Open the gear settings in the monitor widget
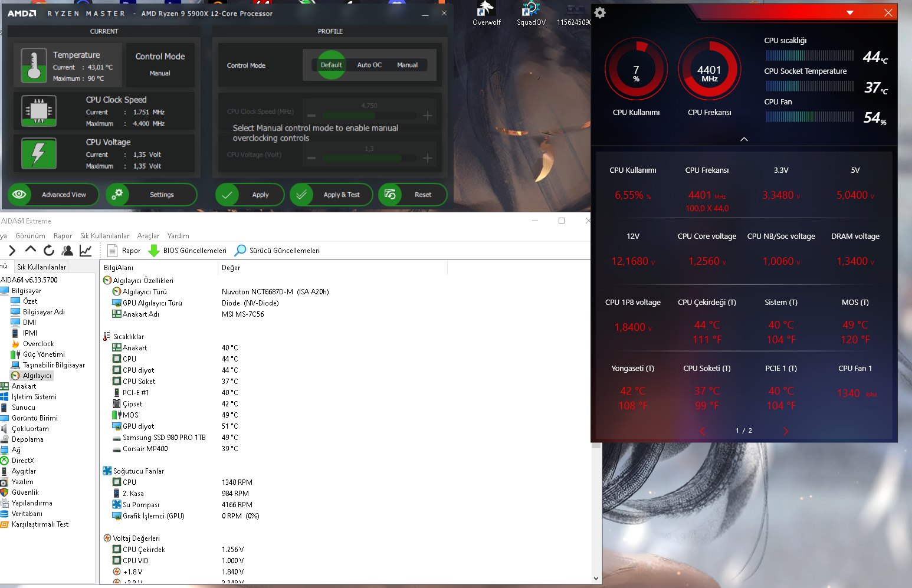 pyautogui.click(x=600, y=13)
